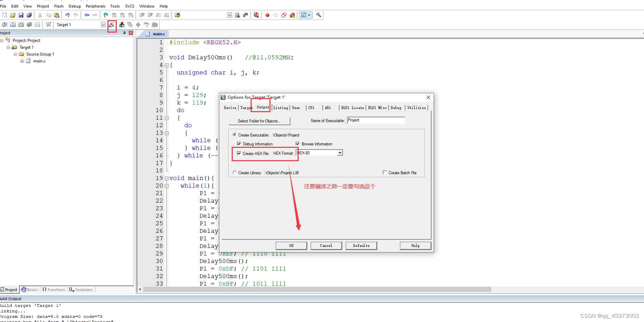644x322 pixels.
Task: Switch to Device tab
Action: [x=230, y=108]
